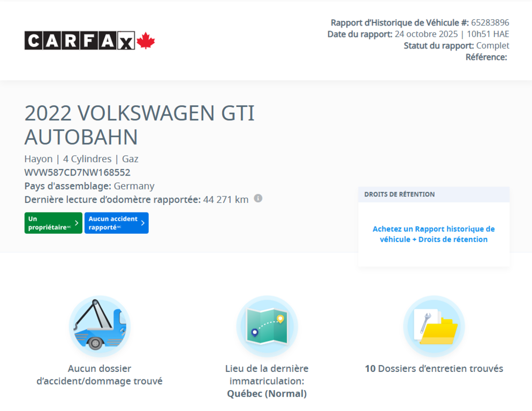Screen dimensions: 532x411
Task: Click the Aucun accident rapporté button
Action: point(116,223)
